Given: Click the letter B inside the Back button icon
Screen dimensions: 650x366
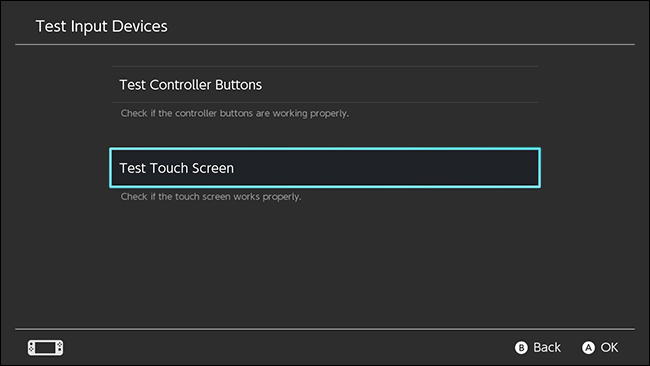Looking at the screenshot, I should (521, 347).
